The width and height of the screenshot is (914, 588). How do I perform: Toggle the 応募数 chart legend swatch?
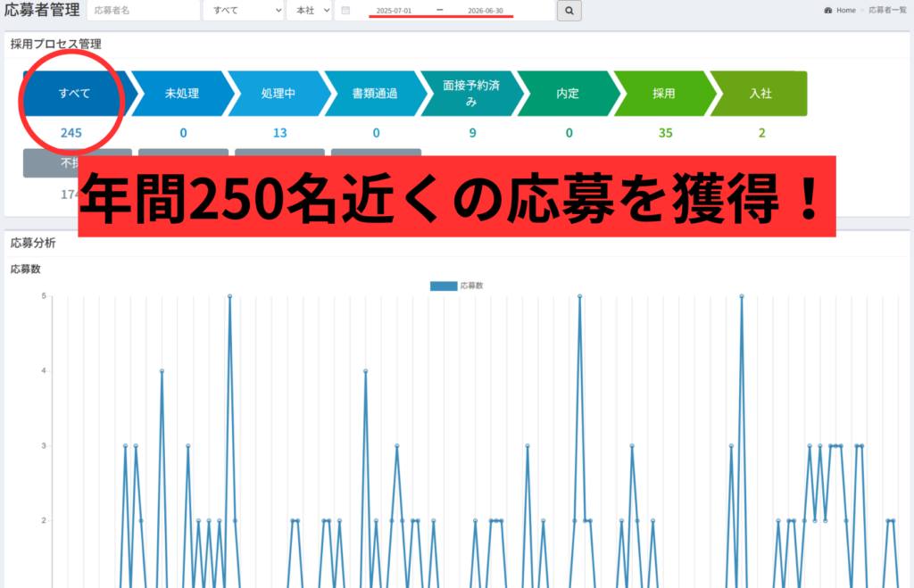click(444, 286)
